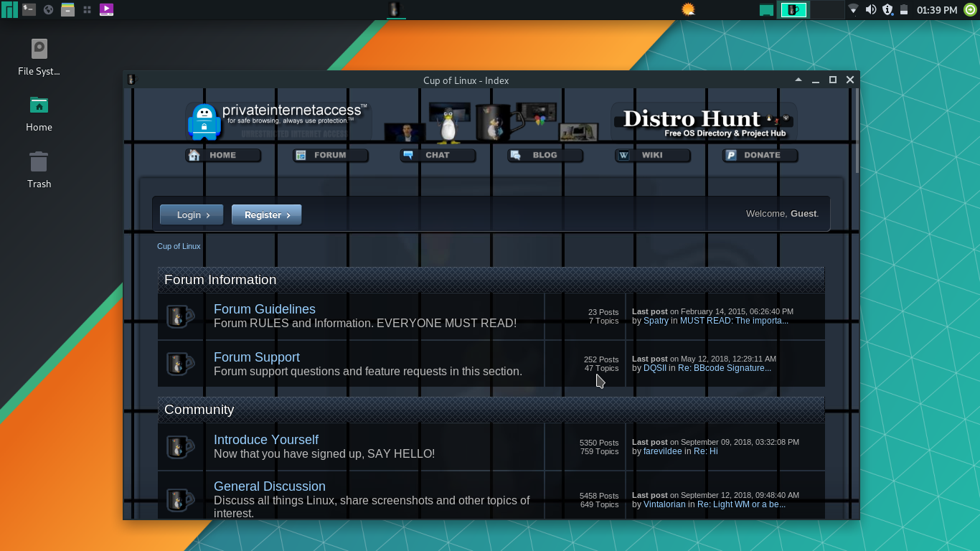Open DQSII's user profile link
The image size is (980, 551).
coord(655,368)
